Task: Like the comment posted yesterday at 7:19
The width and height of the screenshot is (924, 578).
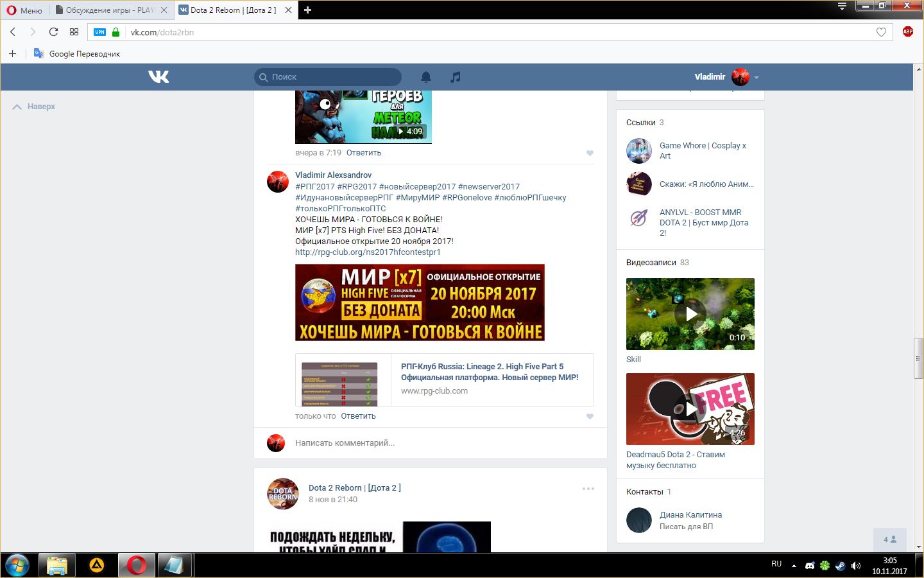Action: coord(590,153)
